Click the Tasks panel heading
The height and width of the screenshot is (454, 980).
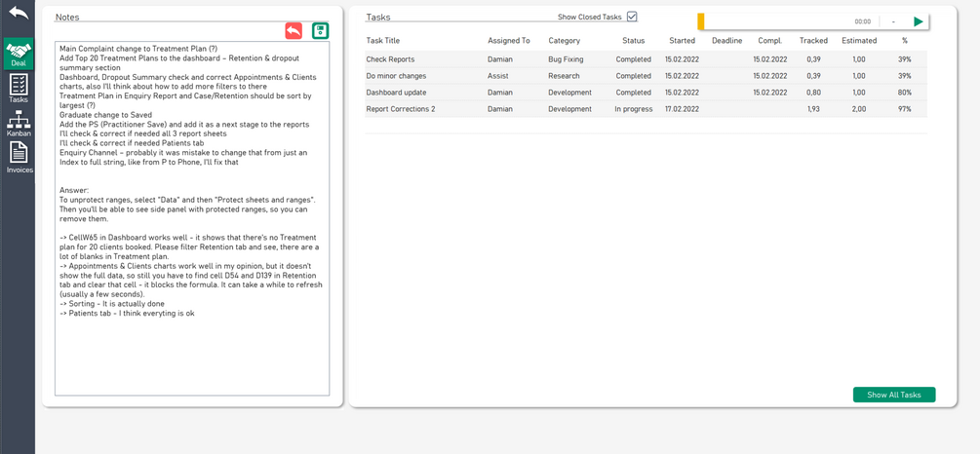378,17
